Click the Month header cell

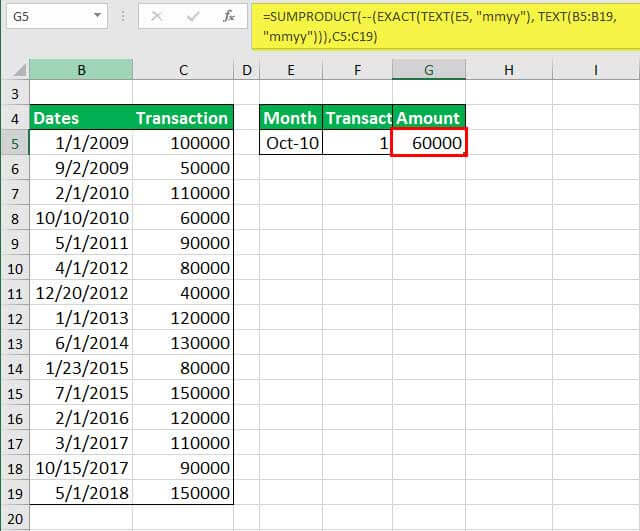tap(291, 118)
